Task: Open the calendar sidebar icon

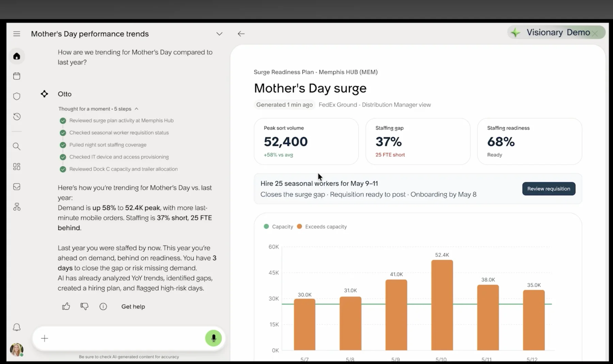Action: pyautogui.click(x=17, y=76)
